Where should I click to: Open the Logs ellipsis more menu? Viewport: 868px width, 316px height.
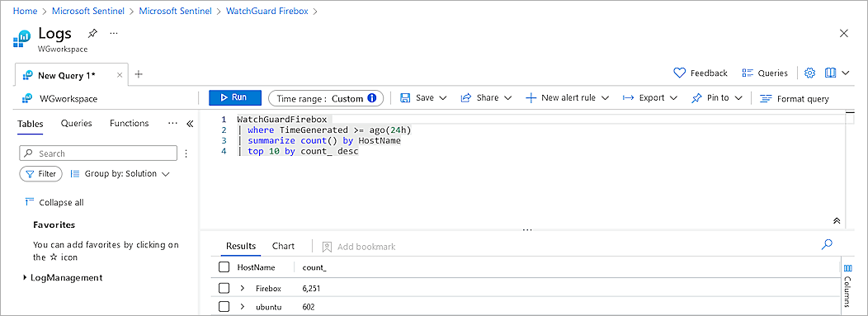pyautogui.click(x=114, y=33)
